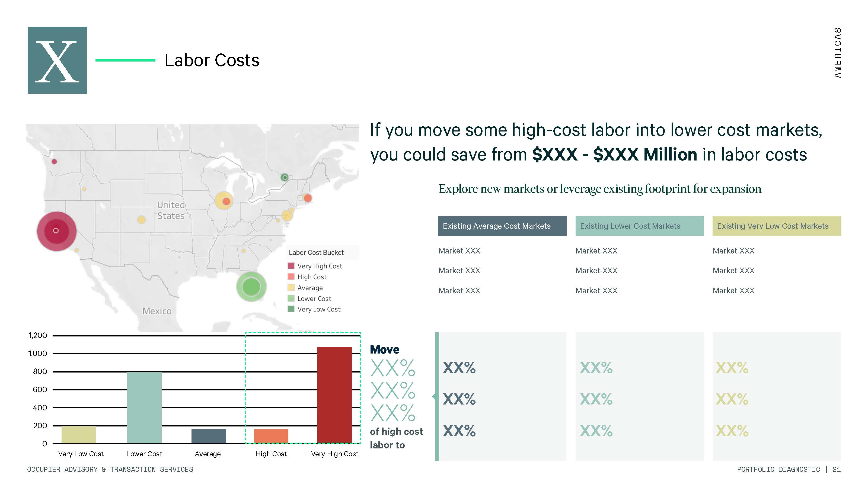Screen dimensions: 868x488
Task: Click the Very High Cost legend swatch
Action: 291,266
